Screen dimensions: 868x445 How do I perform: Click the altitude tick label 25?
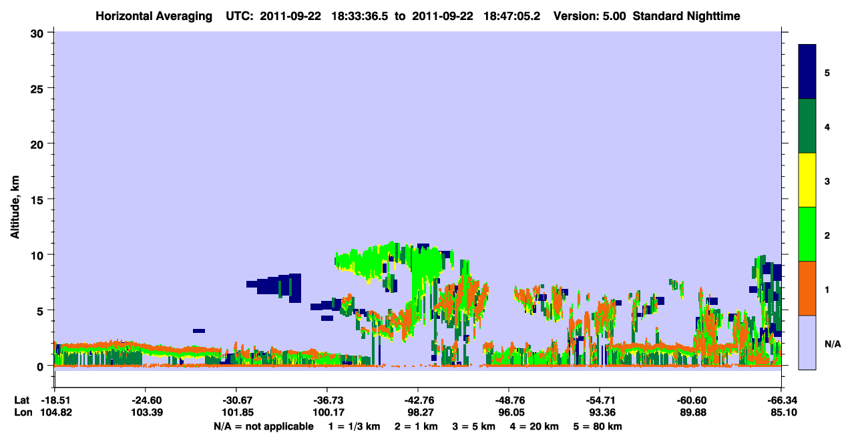click(38, 88)
